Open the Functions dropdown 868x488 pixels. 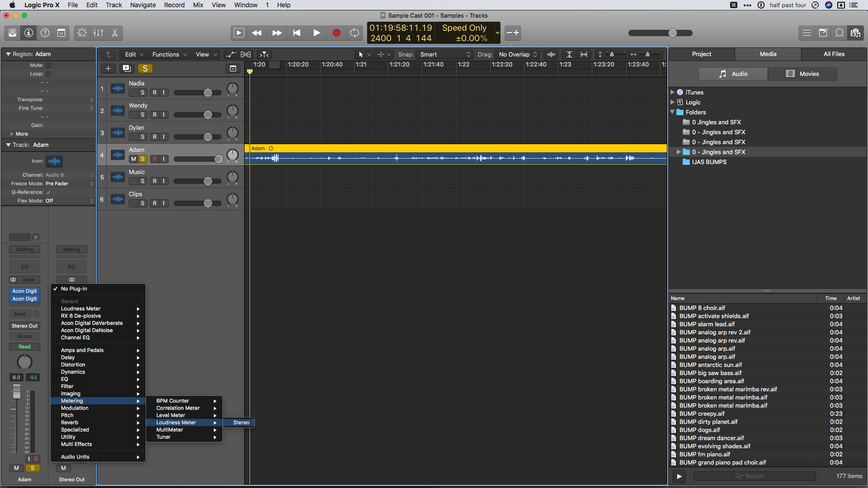(170, 55)
